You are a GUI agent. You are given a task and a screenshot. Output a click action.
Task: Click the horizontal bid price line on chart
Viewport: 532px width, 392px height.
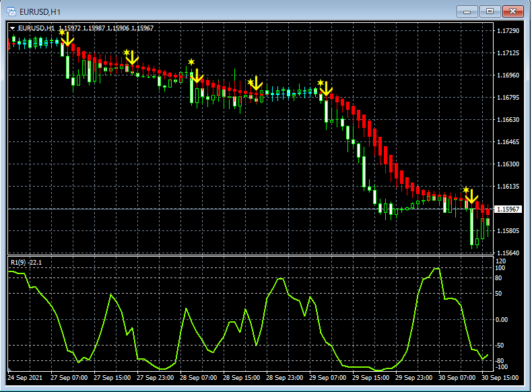(251, 209)
